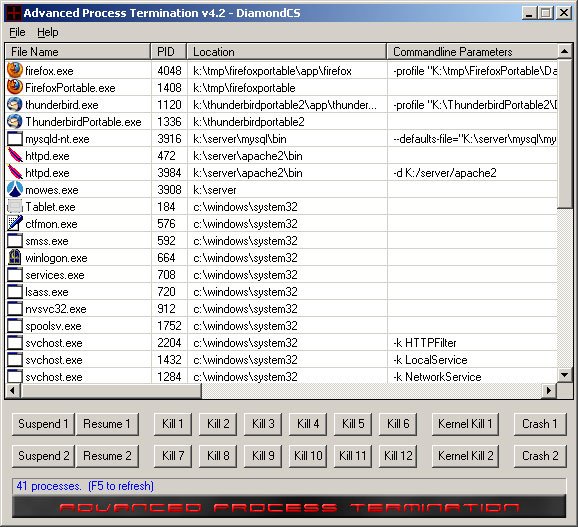
Task: Click the Kill 12 button
Action: pyautogui.click(x=398, y=456)
